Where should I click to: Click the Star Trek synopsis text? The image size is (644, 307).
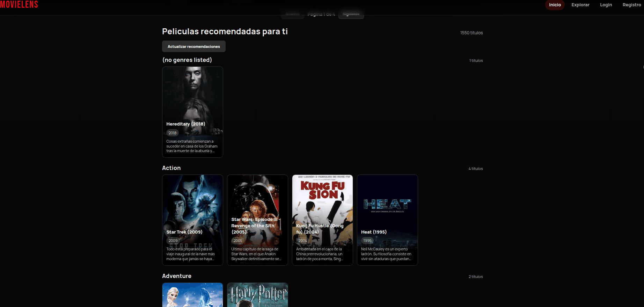pyautogui.click(x=191, y=254)
